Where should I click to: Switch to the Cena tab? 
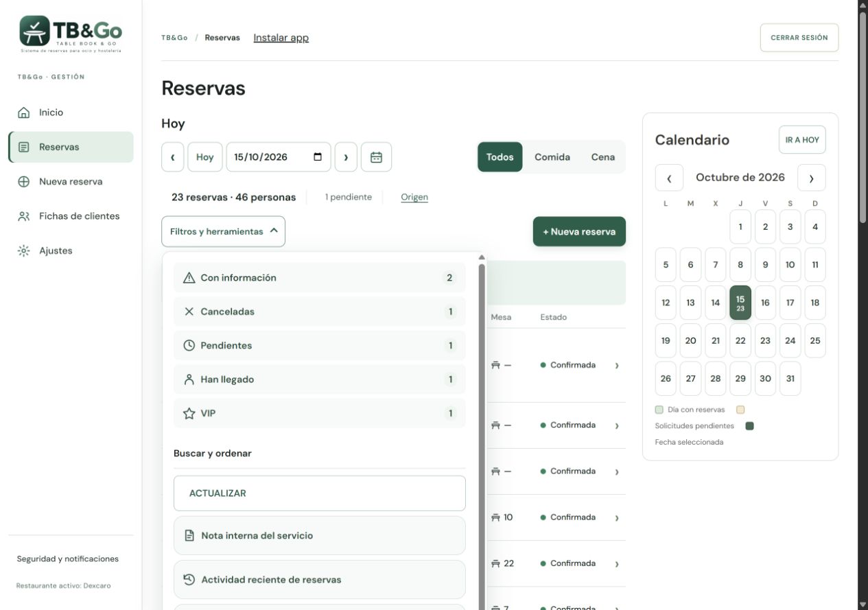click(x=603, y=157)
